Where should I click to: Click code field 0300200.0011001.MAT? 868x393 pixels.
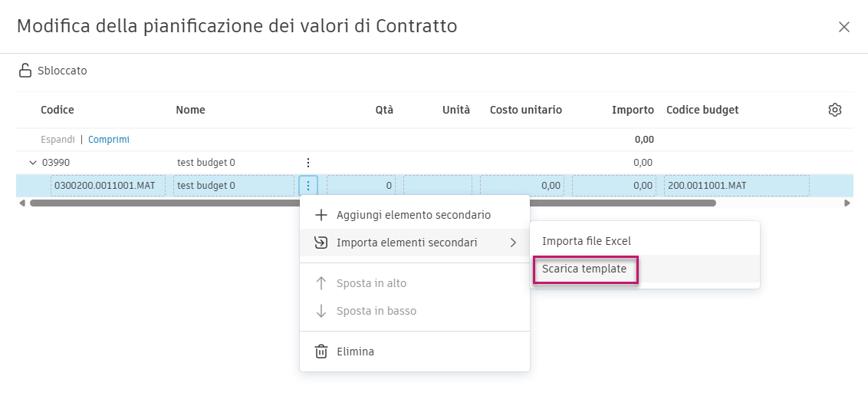click(x=107, y=185)
